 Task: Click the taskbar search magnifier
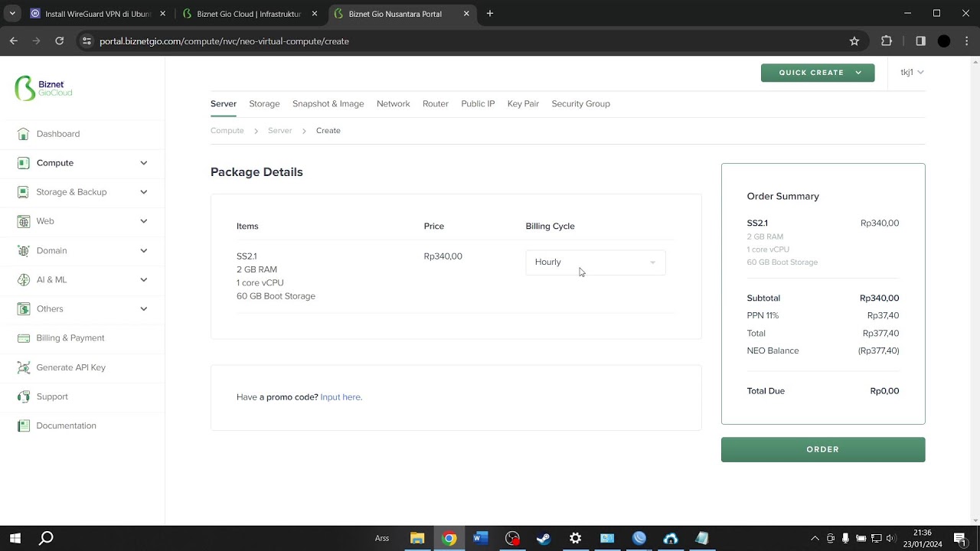click(47, 538)
